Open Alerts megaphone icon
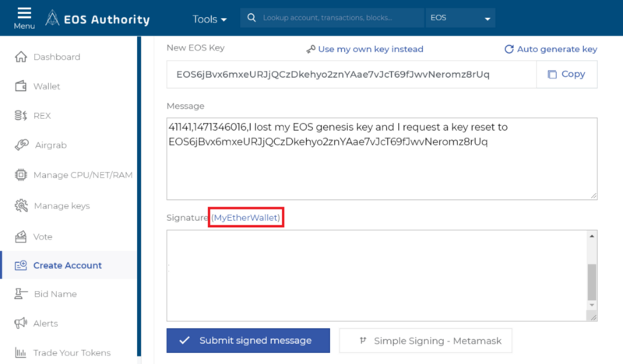 click(x=21, y=323)
